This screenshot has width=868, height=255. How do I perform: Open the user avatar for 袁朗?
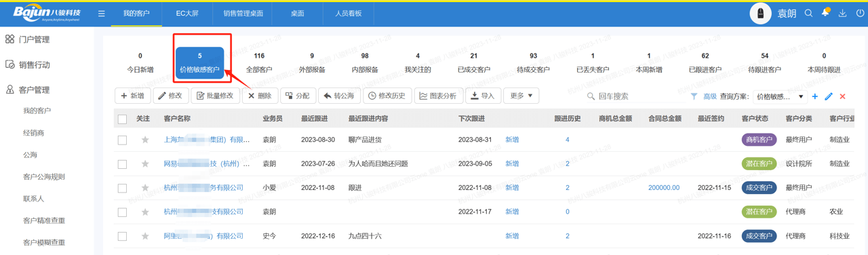click(760, 14)
